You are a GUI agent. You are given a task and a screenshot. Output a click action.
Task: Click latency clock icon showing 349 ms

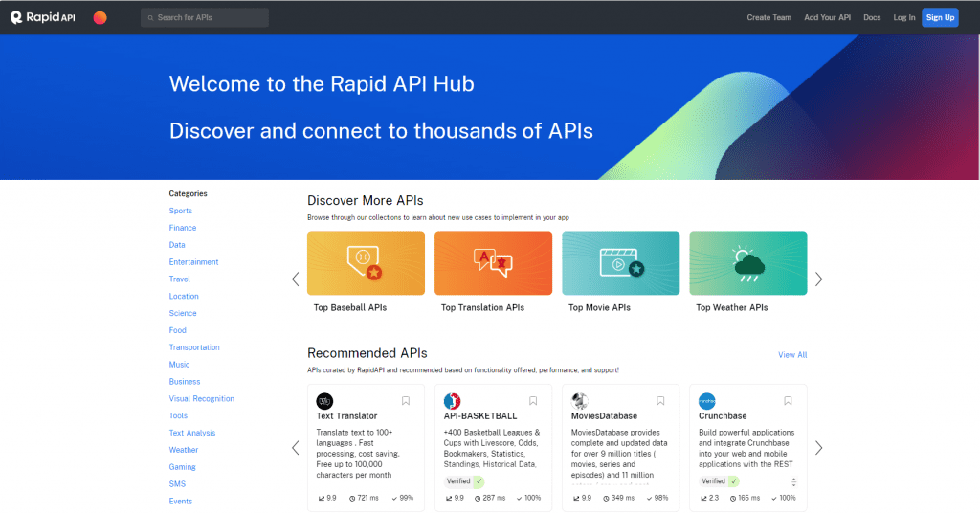(606, 499)
